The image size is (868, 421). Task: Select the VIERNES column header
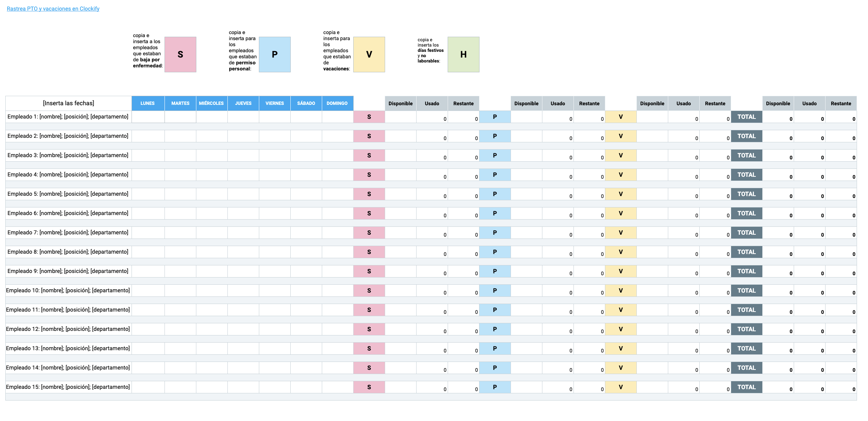275,103
